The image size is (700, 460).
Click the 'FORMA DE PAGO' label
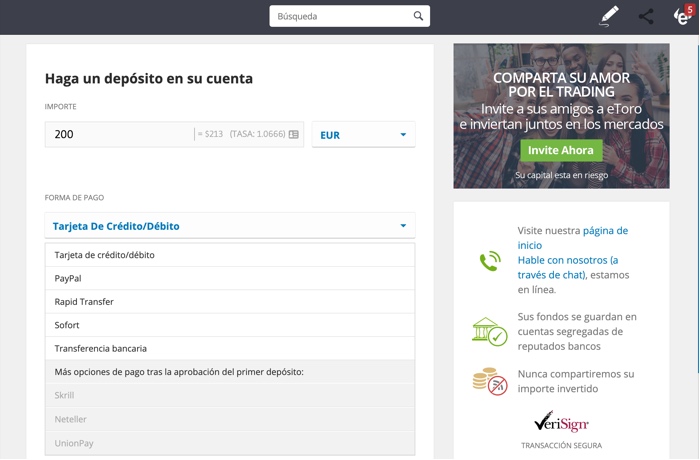click(74, 197)
